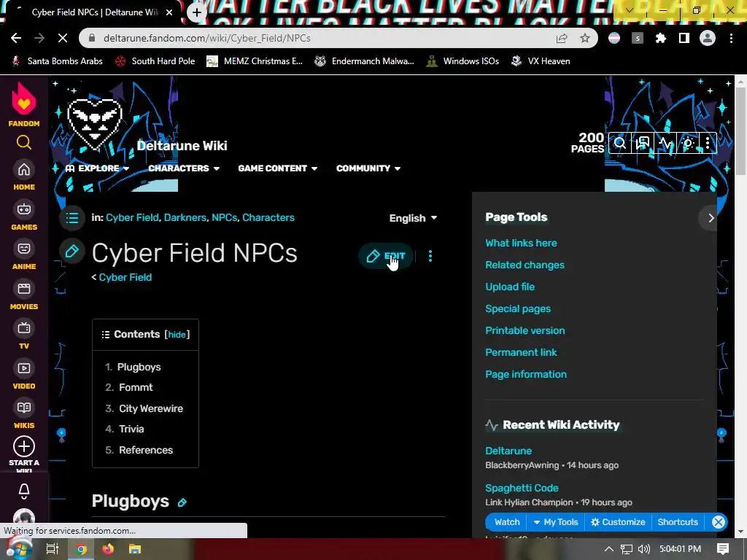Open the table of contents list icon

[72, 218]
